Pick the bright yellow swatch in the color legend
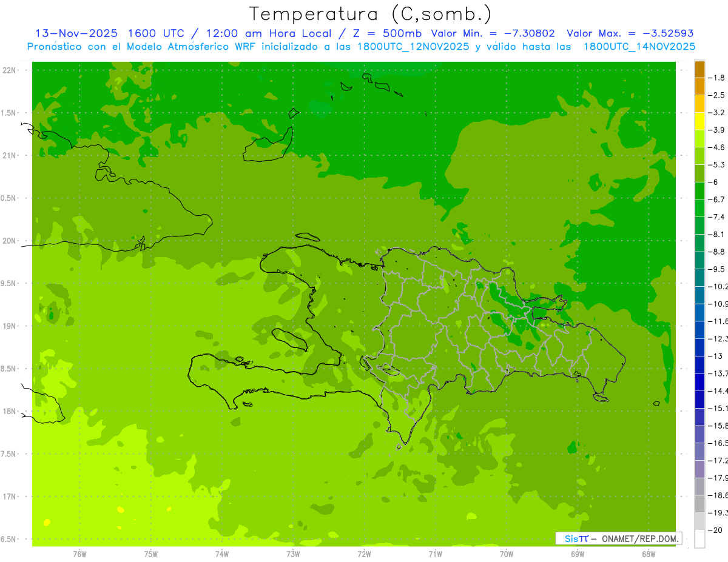 (699, 121)
